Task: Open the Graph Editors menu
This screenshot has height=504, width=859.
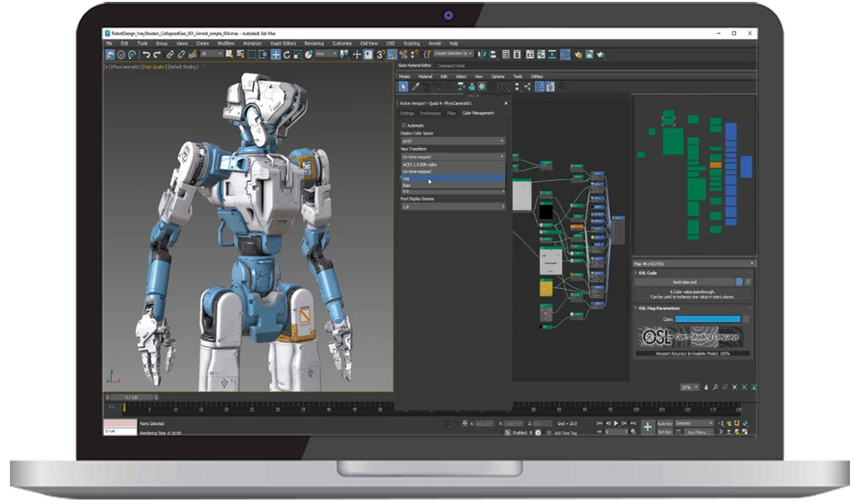Action: point(283,43)
